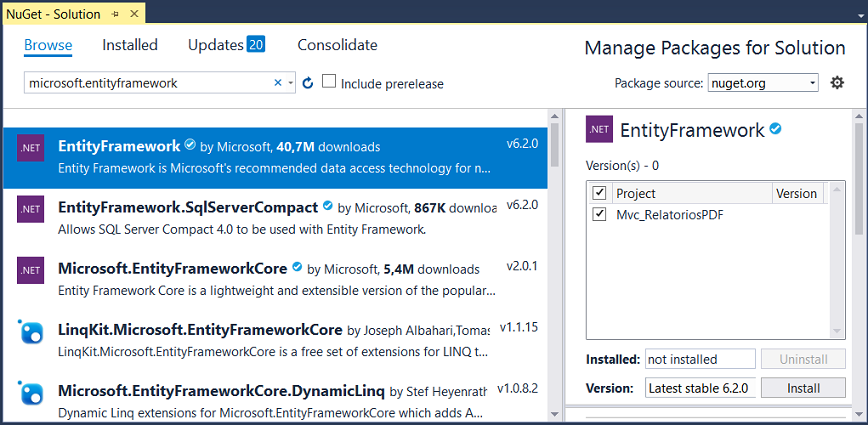Select the EntityFramework package row
The width and height of the screenshot is (868, 425).
click(x=275, y=157)
